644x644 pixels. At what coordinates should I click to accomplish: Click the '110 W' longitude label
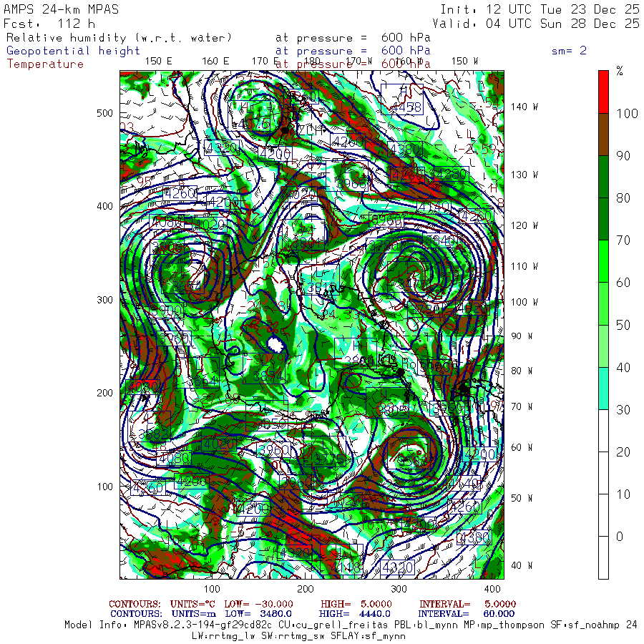point(524,266)
